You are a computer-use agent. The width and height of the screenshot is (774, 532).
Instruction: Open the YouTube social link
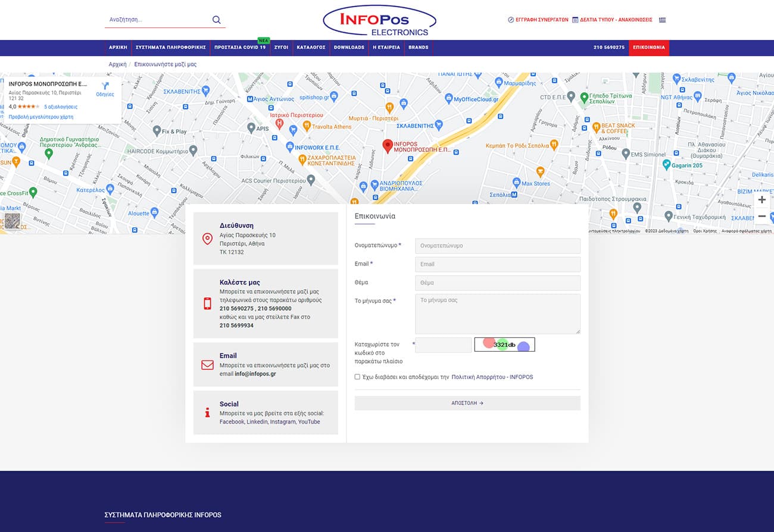tap(309, 421)
